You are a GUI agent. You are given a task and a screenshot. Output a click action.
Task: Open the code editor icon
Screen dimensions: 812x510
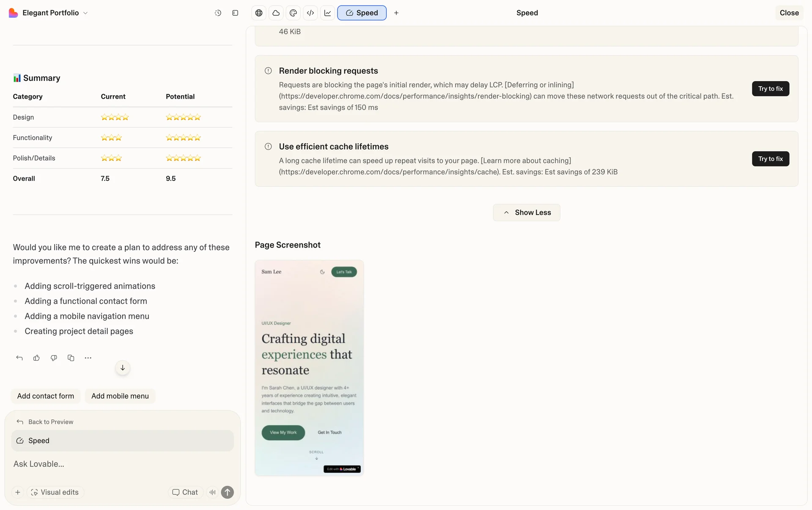click(310, 13)
